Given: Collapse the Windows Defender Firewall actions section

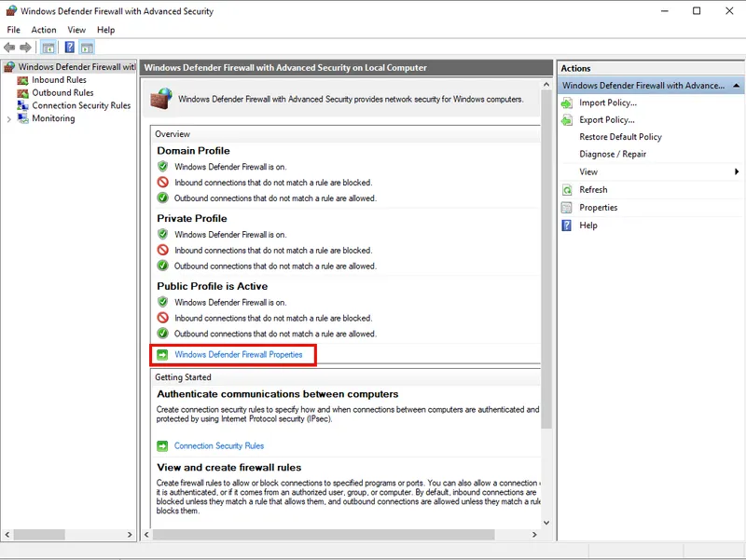Looking at the screenshot, I should (736, 86).
